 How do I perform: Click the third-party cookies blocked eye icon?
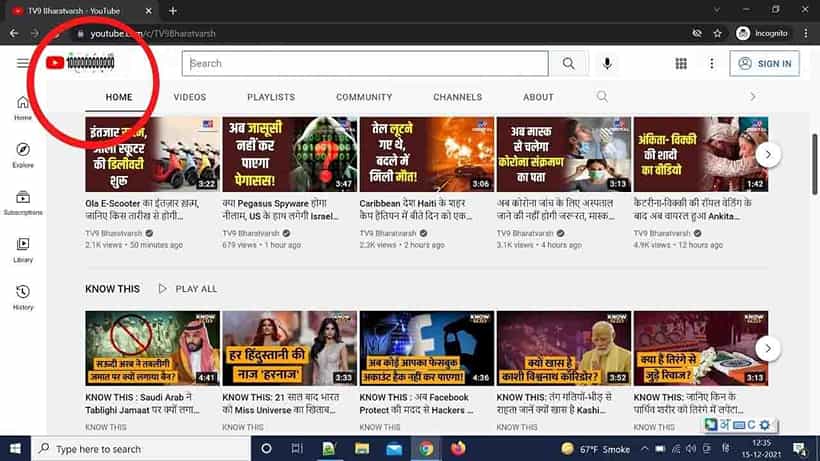click(x=697, y=33)
